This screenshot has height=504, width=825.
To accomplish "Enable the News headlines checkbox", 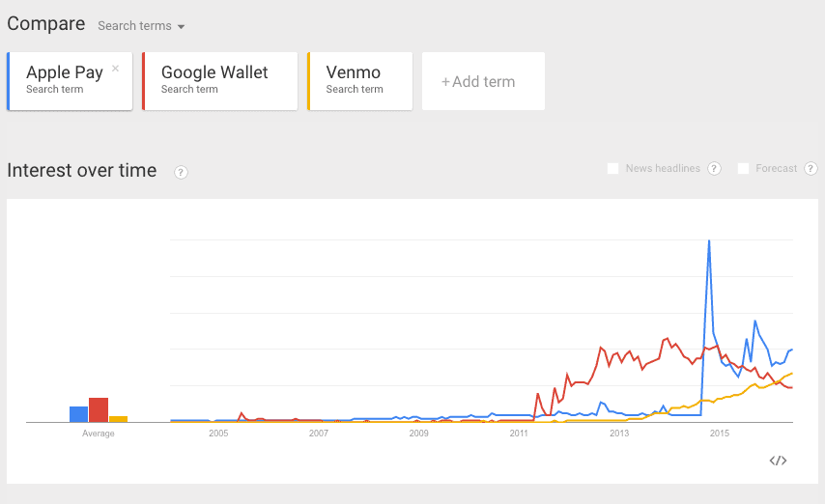I will 612,169.
